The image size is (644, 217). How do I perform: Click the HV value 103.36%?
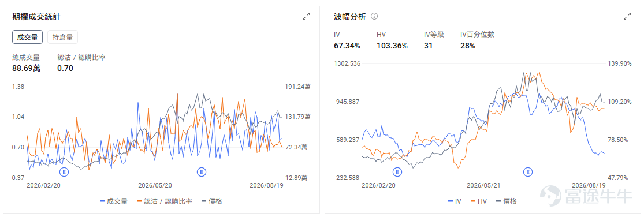[x=392, y=46]
